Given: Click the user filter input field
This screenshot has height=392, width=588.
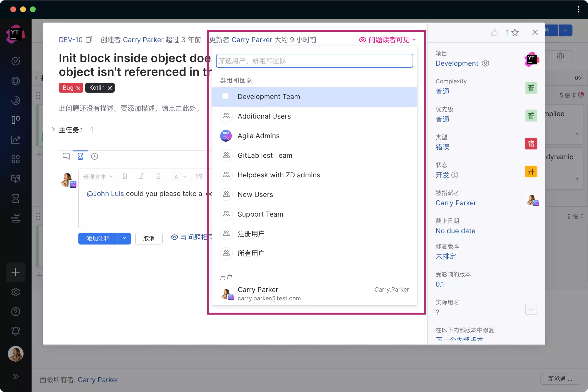Looking at the screenshot, I should [315, 60].
